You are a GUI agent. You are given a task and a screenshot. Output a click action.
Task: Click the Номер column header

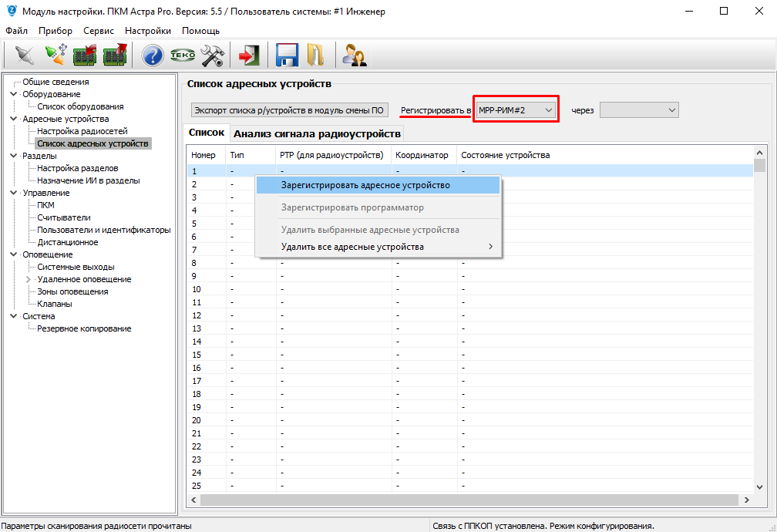pos(207,155)
